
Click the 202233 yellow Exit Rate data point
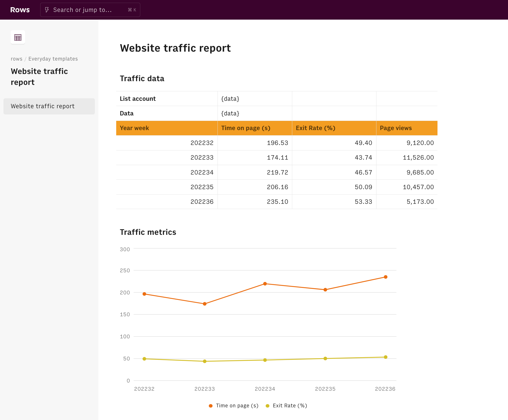(x=205, y=361)
